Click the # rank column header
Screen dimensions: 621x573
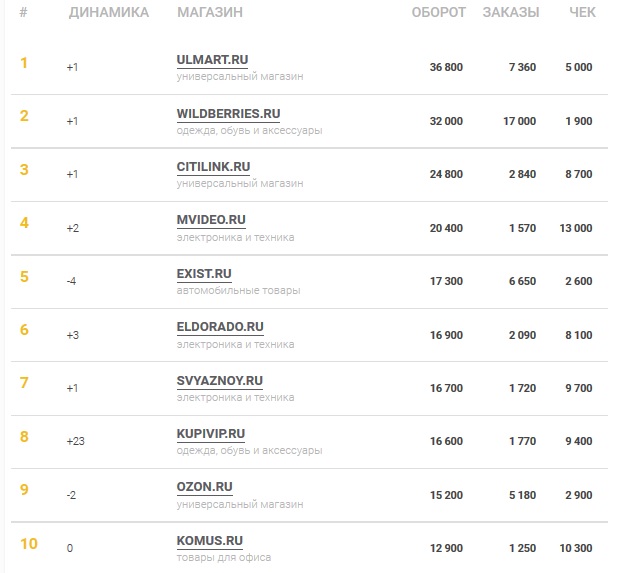pyautogui.click(x=24, y=13)
